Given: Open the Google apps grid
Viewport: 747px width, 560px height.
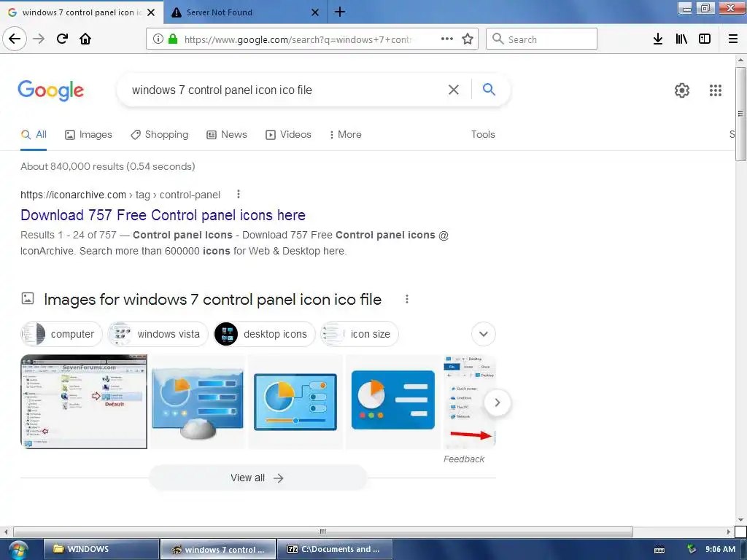Looking at the screenshot, I should coord(715,90).
